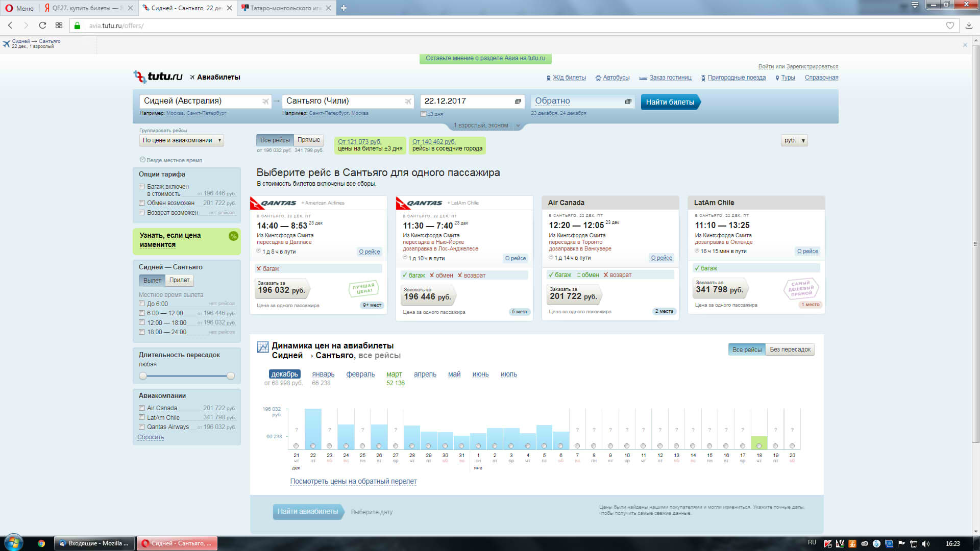Open the volume control in system tray
The width and height of the screenshot is (980, 551).
tap(926, 543)
